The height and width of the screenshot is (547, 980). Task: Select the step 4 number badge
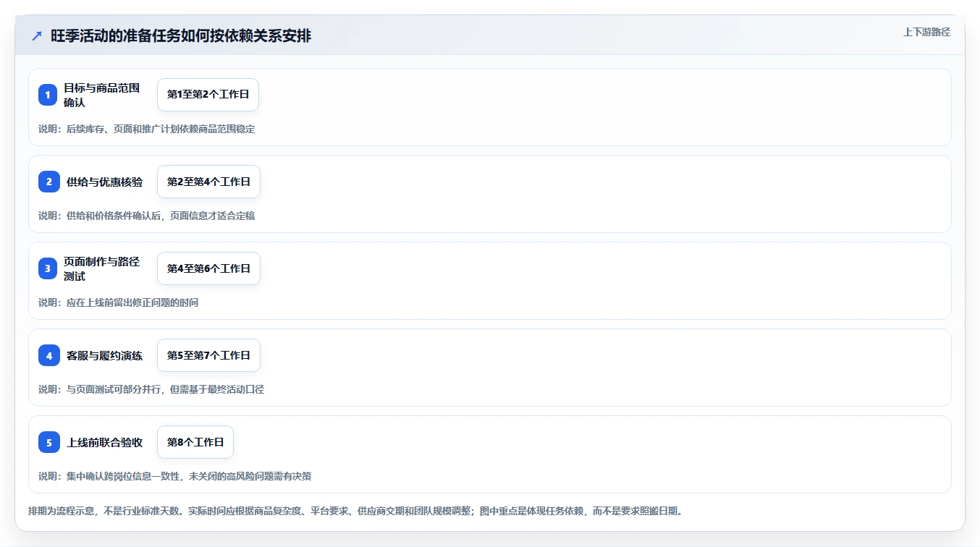[49, 355]
